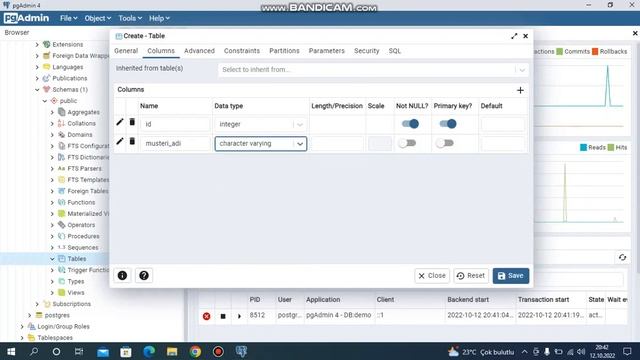The width and height of the screenshot is (640, 360).
Task: Delete the id column with trash icon
Action: (132, 122)
